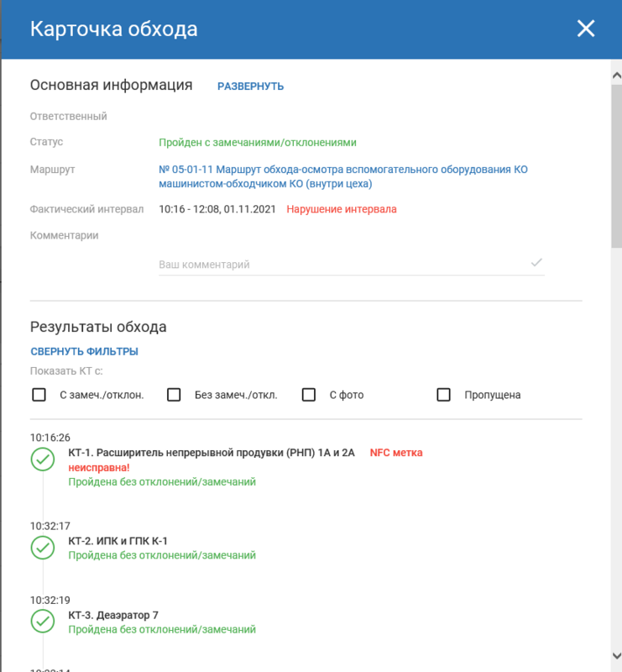The image size is (622, 672).
Task: Open checkpoint КТ-3. Деаэратор 7
Action: pyautogui.click(x=113, y=615)
